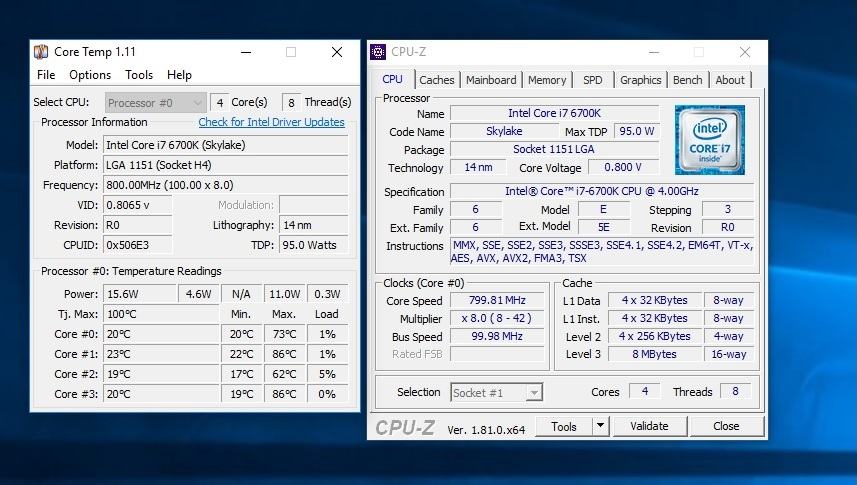The image size is (857, 485).
Task: Click the Technology value 14 nm in CPU-Z
Action: (x=478, y=167)
